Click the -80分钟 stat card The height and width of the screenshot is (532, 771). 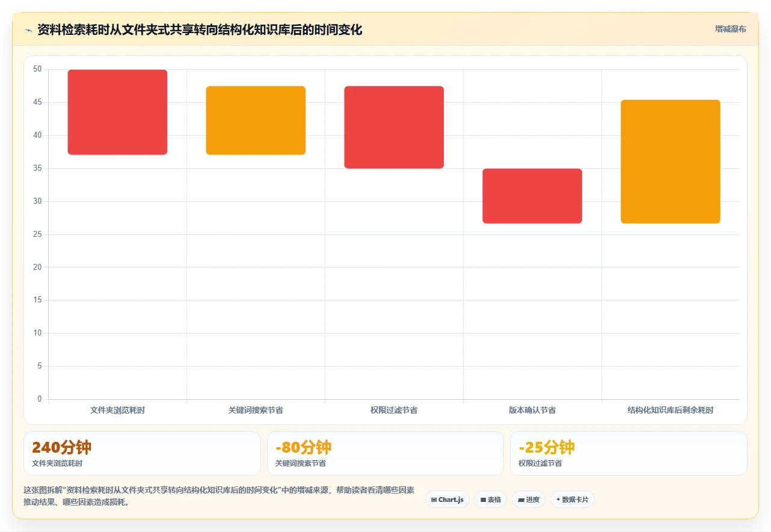pos(385,453)
